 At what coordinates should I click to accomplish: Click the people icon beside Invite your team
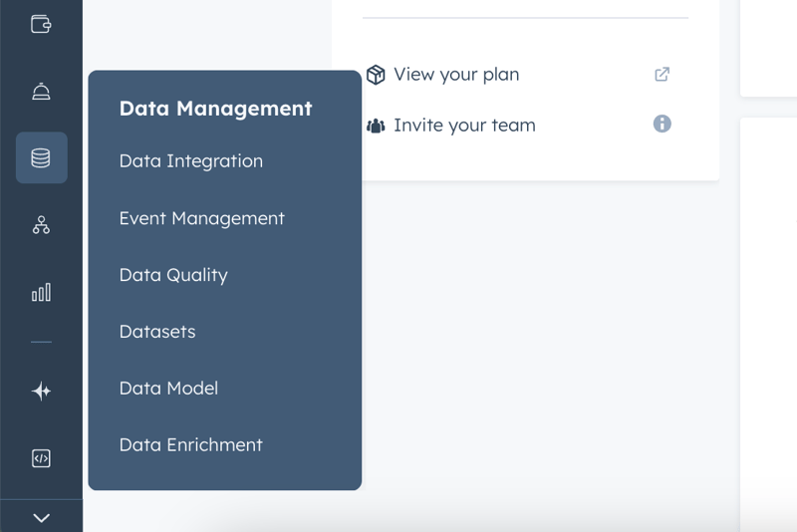pos(376,127)
